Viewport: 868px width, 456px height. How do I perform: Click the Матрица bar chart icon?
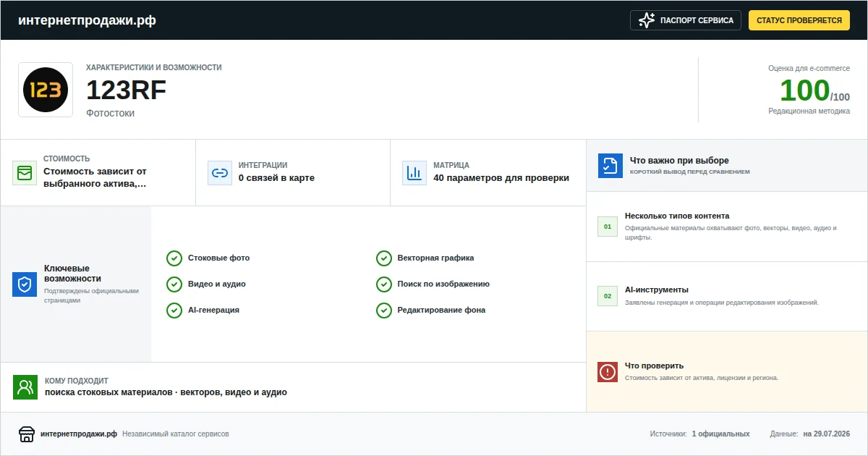click(x=414, y=173)
